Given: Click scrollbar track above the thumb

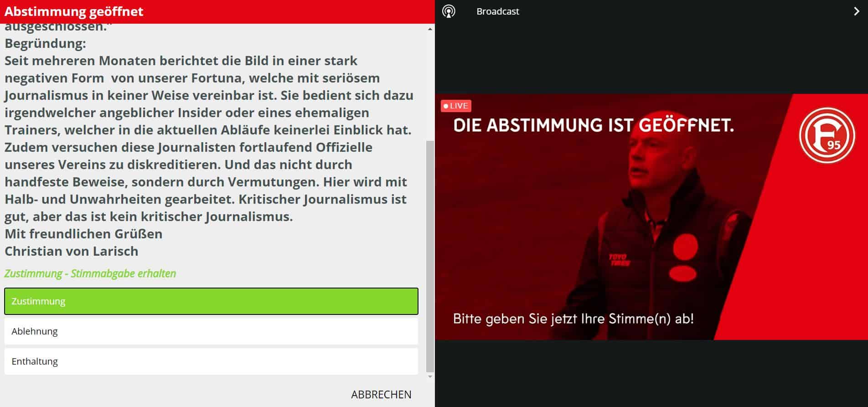Looking at the screenshot, I should tap(429, 82).
